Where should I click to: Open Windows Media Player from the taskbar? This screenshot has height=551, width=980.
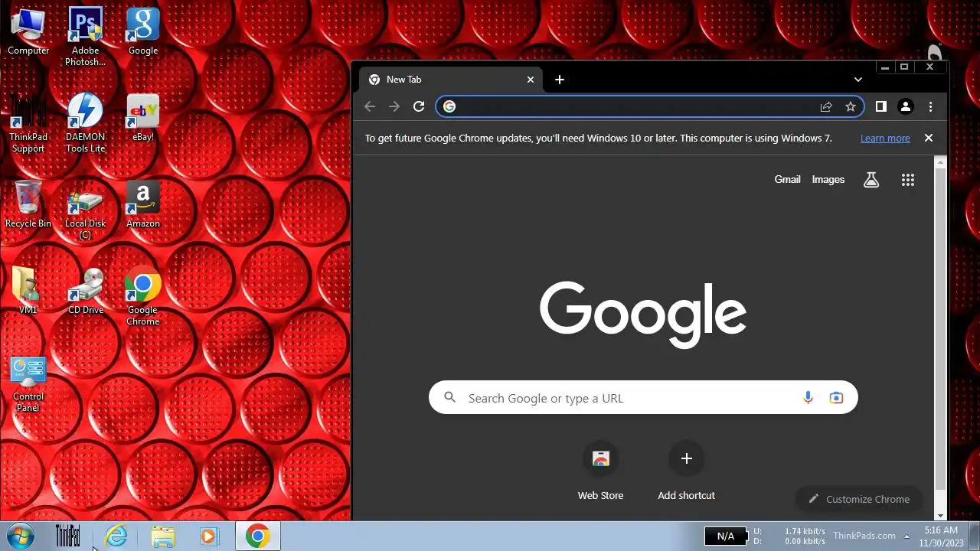pos(209,536)
